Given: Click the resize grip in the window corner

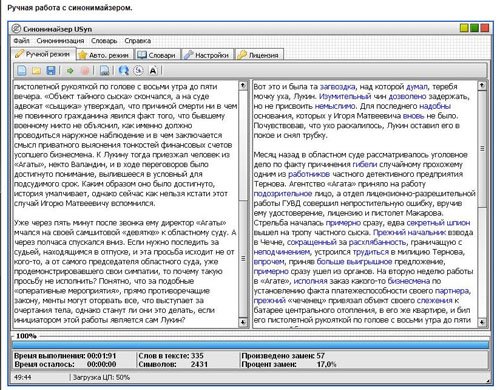Looking at the screenshot, I should point(488,380).
